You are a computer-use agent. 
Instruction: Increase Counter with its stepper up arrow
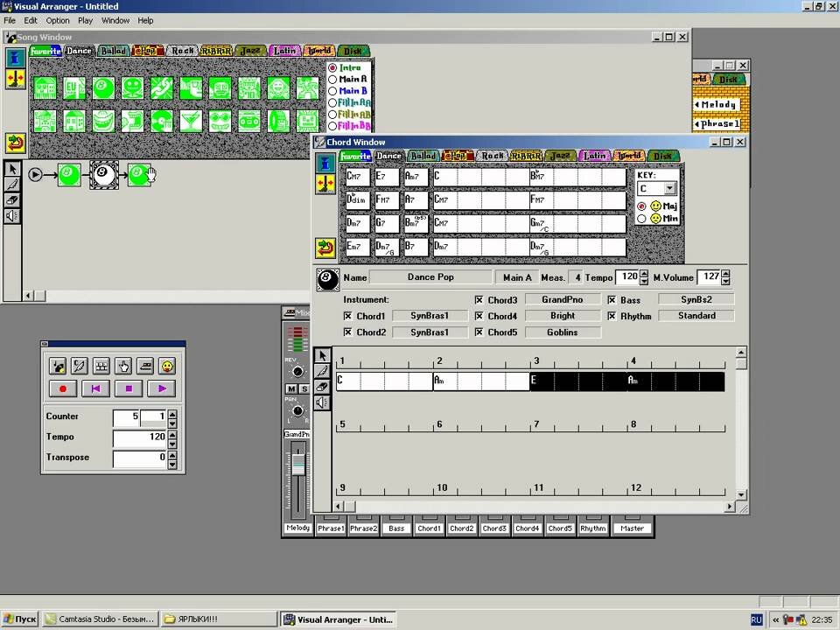(172, 414)
